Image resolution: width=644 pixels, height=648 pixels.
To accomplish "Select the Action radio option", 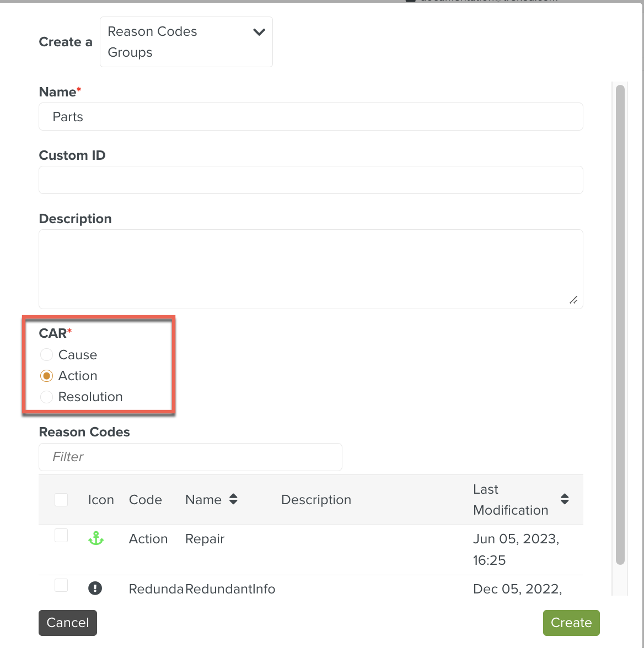I will coord(47,376).
